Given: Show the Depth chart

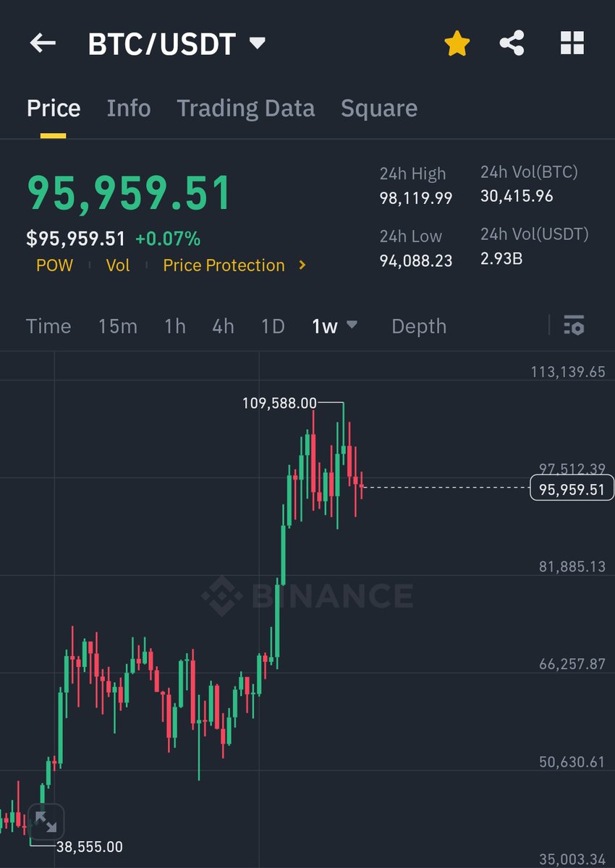Looking at the screenshot, I should (419, 326).
